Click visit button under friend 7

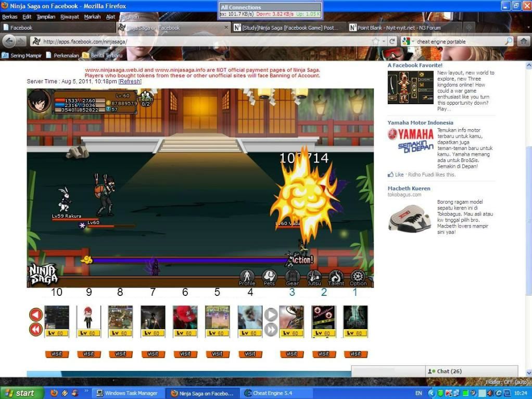(x=153, y=354)
